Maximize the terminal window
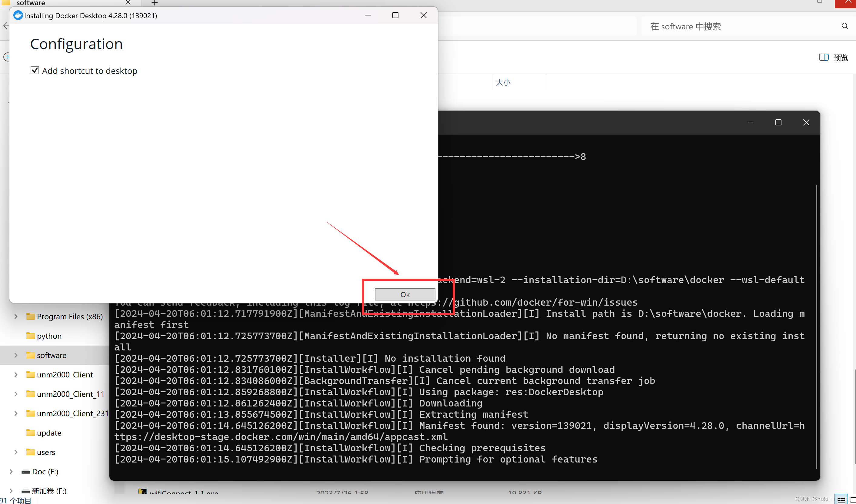856x504 pixels. 778,122
